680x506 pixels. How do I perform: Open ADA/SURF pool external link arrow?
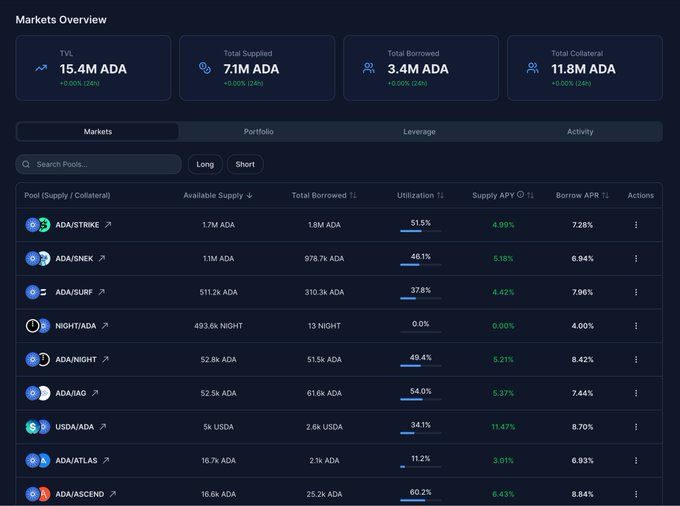click(101, 292)
